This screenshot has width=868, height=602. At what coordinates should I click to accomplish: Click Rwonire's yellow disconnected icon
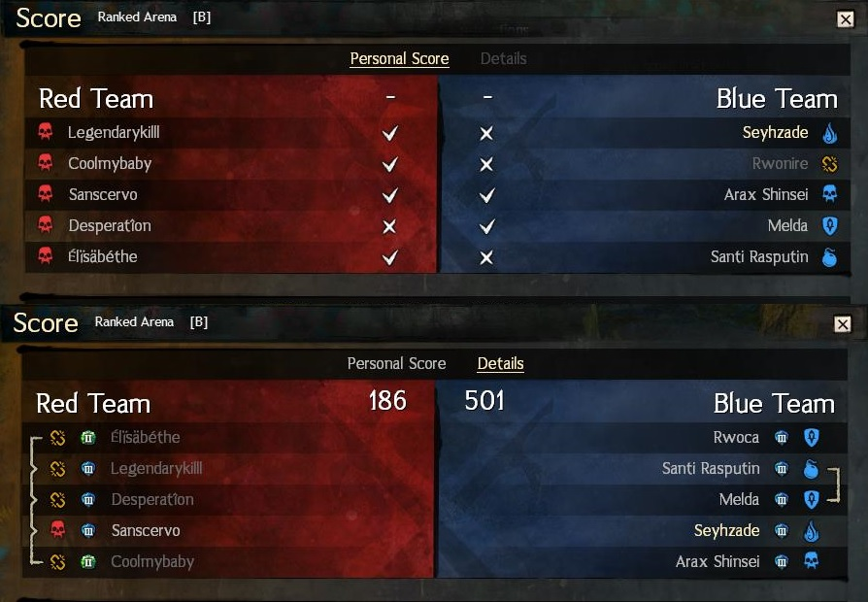pyautogui.click(x=829, y=164)
